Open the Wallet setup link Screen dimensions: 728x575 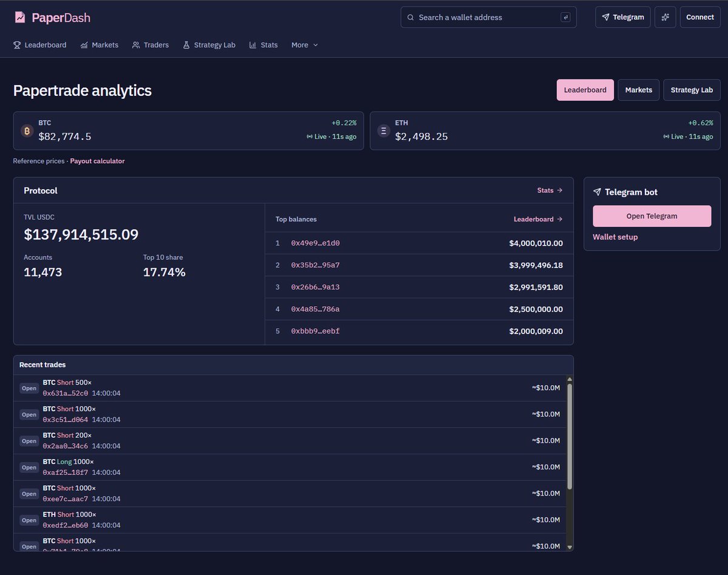click(615, 237)
